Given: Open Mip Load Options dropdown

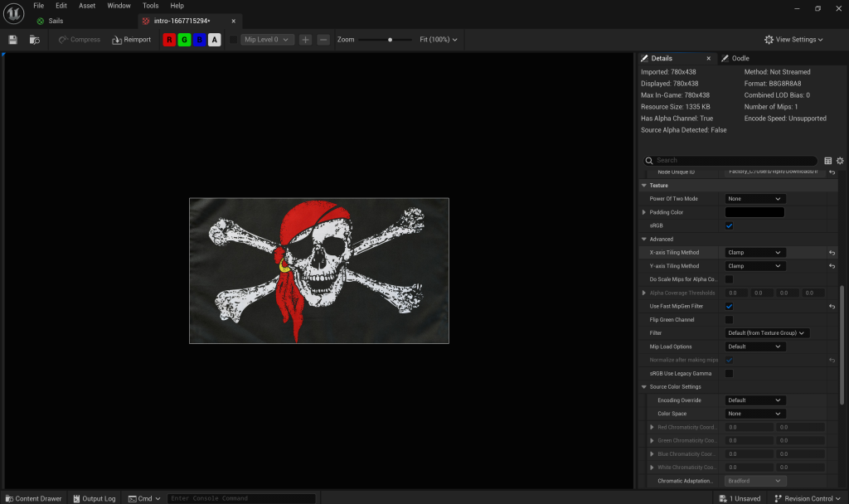Looking at the screenshot, I should [x=754, y=346].
